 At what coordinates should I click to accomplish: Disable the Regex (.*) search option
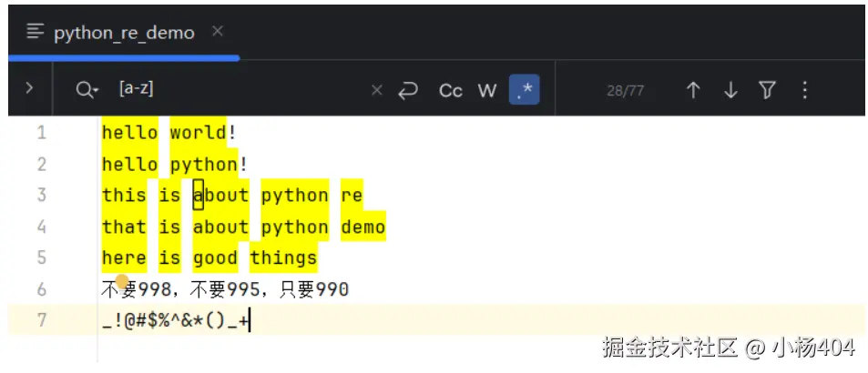tap(524, 90)
